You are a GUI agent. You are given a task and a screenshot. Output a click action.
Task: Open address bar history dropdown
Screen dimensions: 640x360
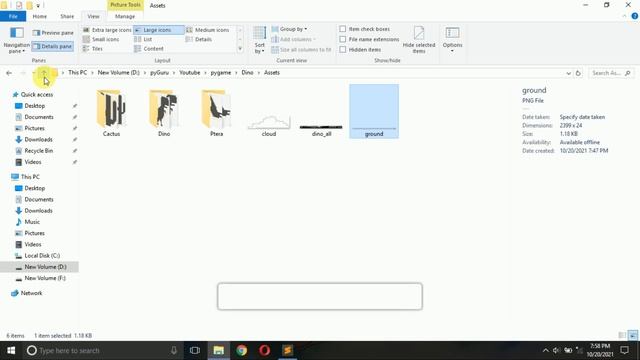coord(569,73)
